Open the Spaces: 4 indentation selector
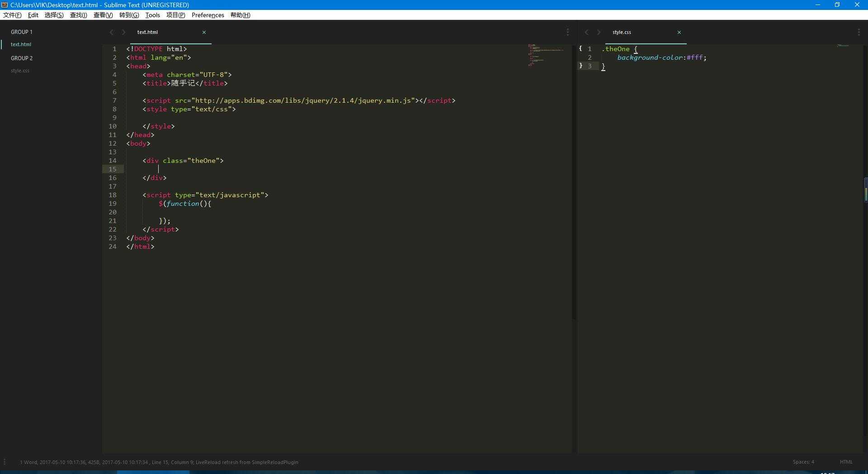Image resolution: width=868 pixels, height=474 pixels. click(803, 462)
